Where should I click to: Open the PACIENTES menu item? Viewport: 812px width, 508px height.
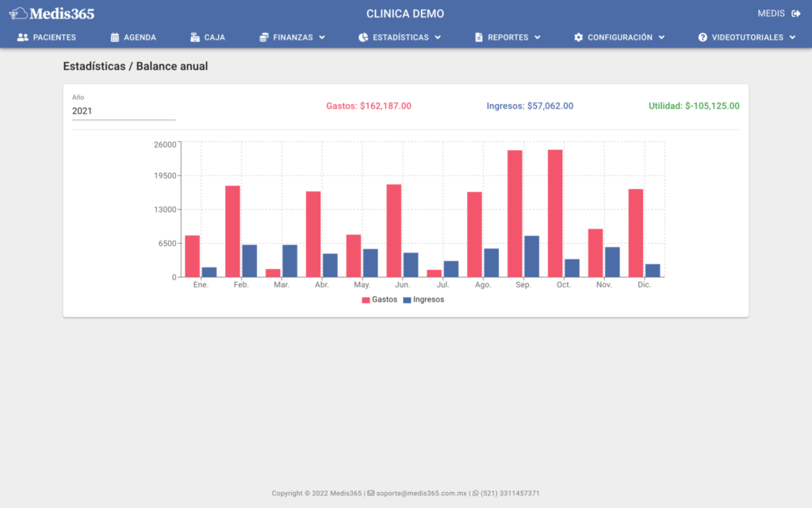(x=54, y=37)
